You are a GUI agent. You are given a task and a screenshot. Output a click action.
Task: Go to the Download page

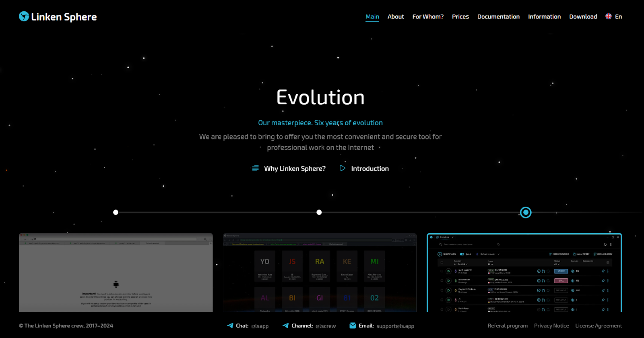click(x=583, y=17)
